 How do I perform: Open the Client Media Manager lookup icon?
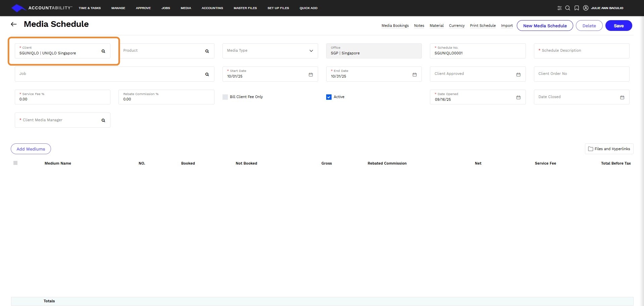[x=103, y=120]
